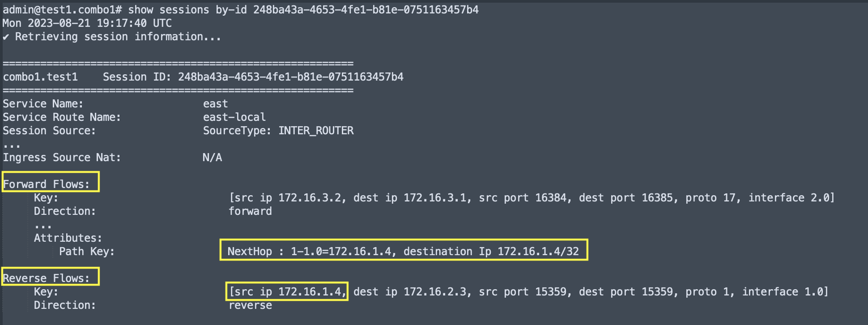Click the highlighted src ip 172.16.1.4 text
The height and width of the screenshot is (325, 868).
[x=288, y=292]
